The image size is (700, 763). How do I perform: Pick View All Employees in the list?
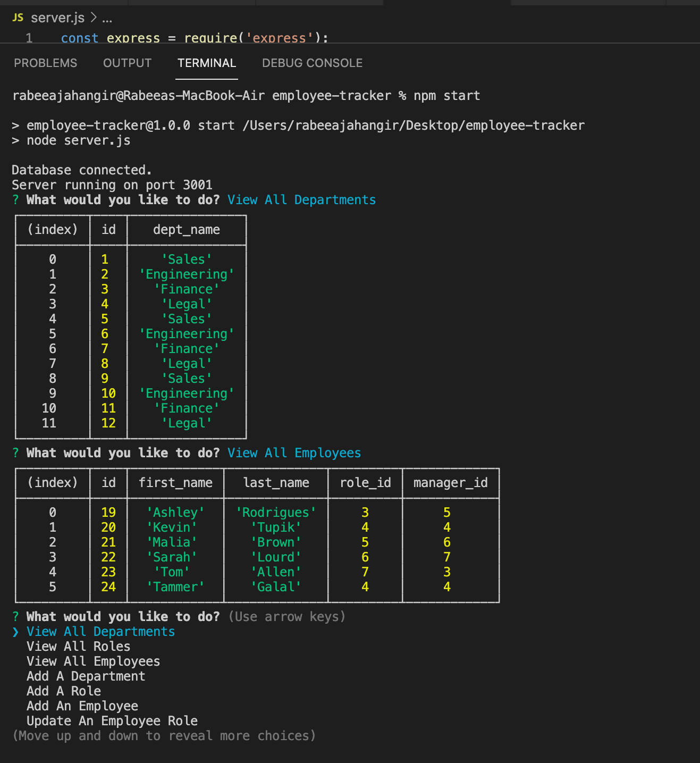click(x=93, y=661)
